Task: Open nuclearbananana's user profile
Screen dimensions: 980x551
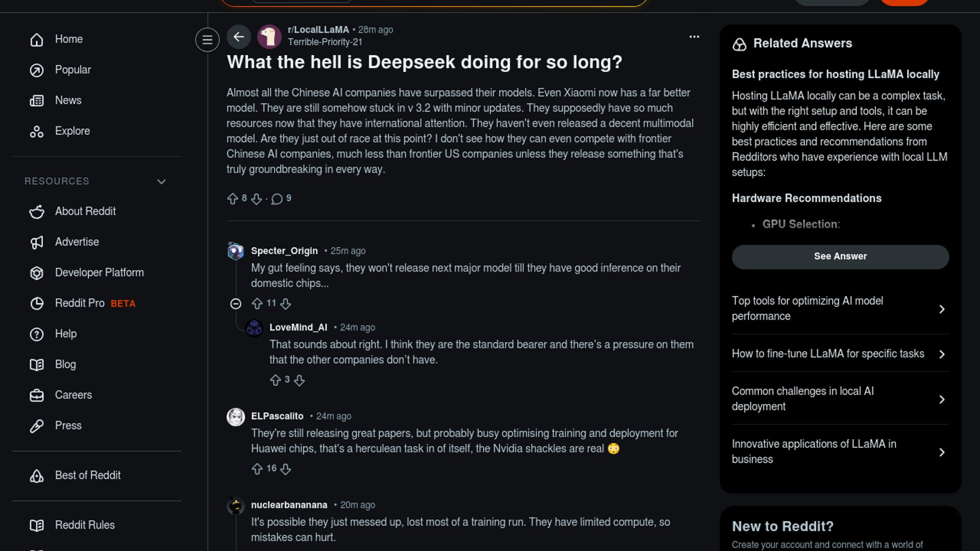Action: coord(289,505)
